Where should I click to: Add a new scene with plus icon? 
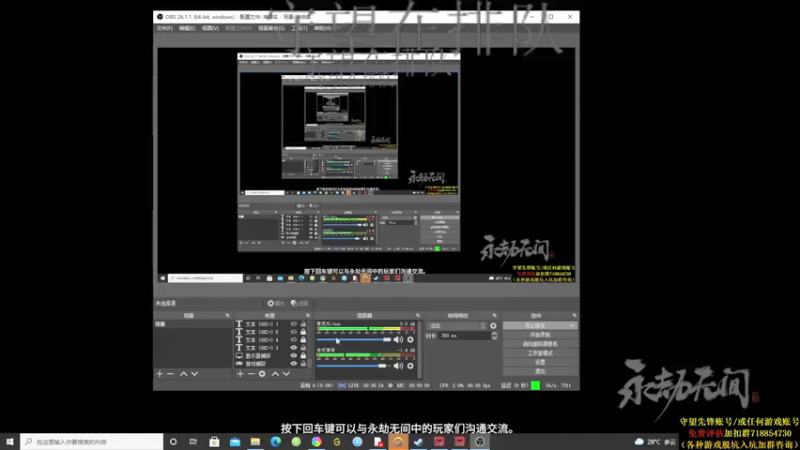(x=160, y=374)
